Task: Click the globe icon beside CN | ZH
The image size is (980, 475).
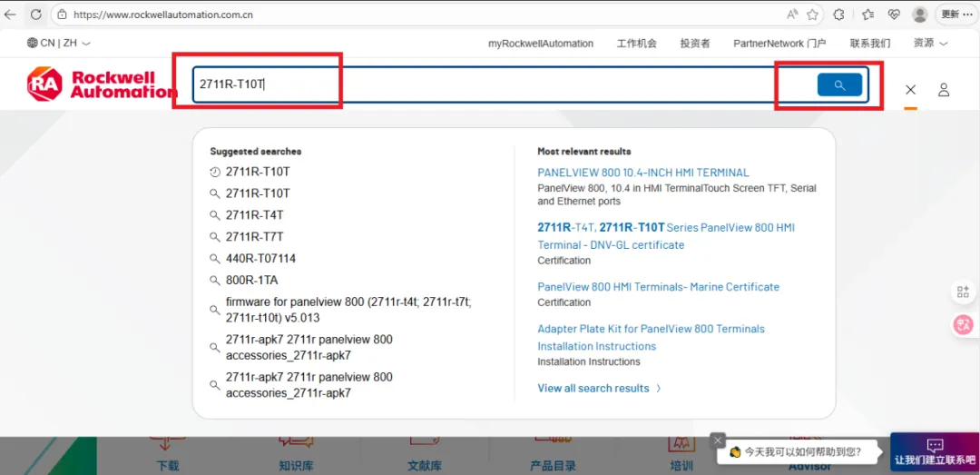Action: [32, 44]
